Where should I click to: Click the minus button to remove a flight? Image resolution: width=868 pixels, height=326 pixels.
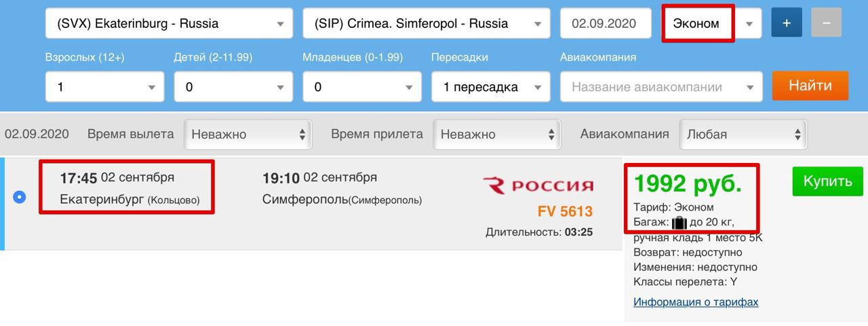click(x=825, y=23)
